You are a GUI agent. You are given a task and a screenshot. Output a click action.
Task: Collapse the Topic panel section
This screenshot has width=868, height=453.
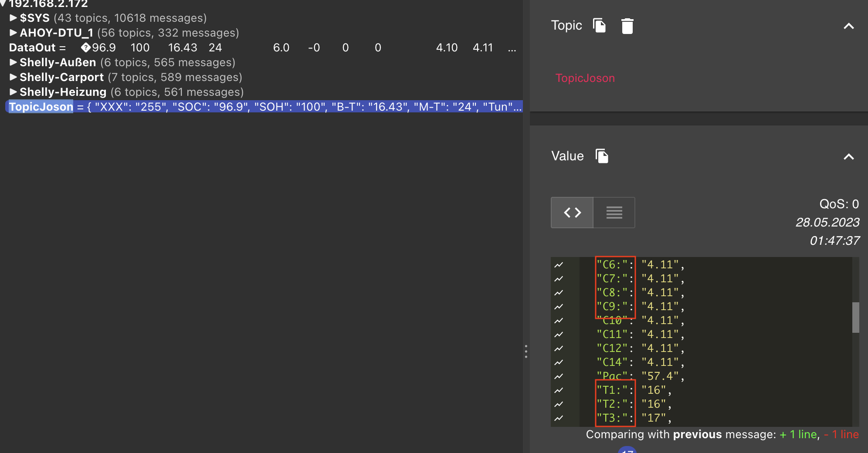pos(848,26)
